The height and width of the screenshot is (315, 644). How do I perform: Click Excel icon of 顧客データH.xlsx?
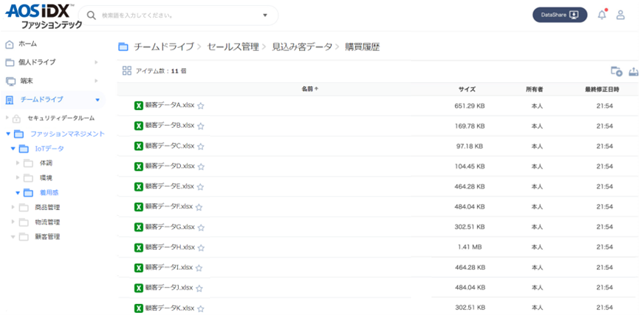pyautogui.click(x=139, y=248)
